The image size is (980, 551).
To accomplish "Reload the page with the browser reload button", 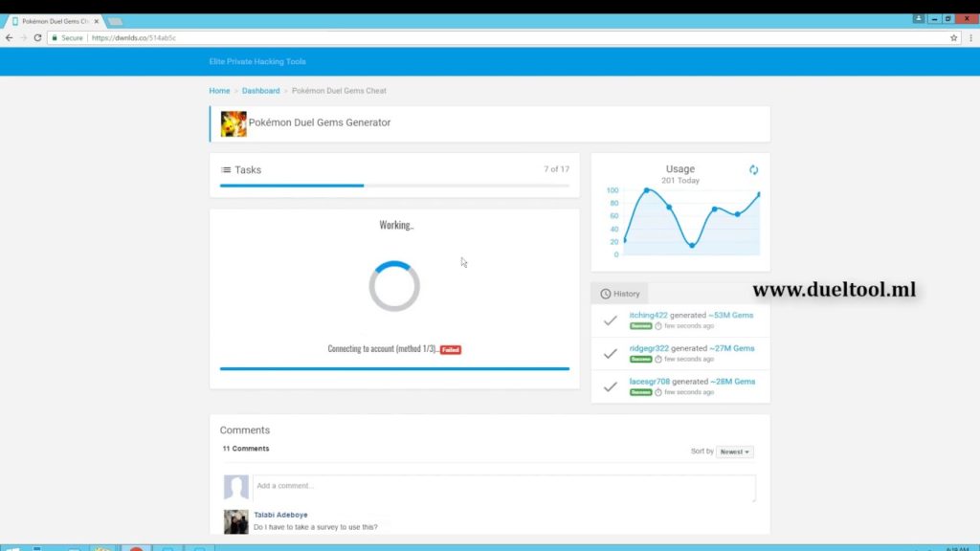I will click(37, 38).
